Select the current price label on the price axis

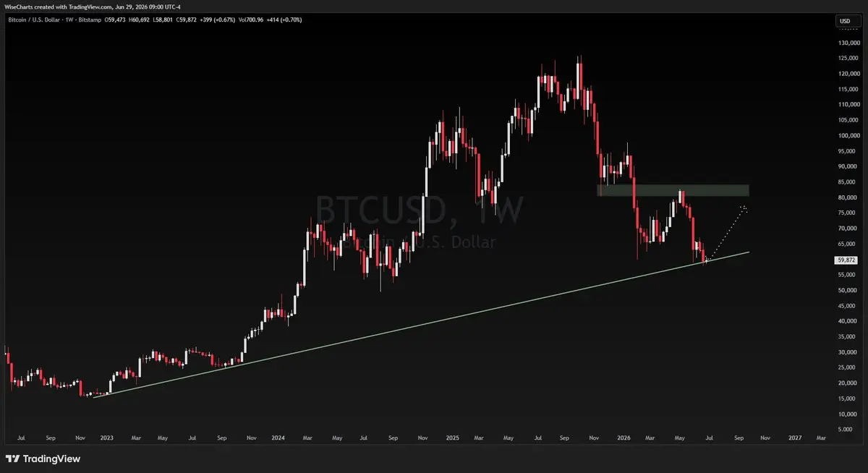click(x=846, y=260)
